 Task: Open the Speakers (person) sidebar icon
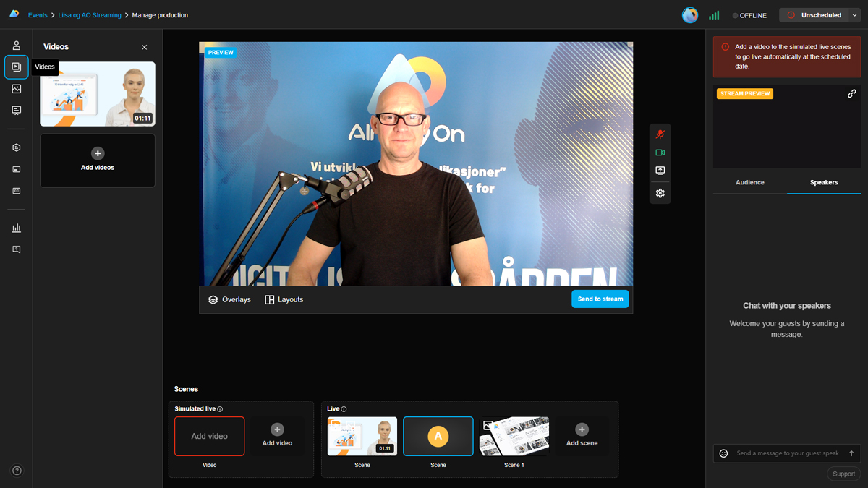click(17, 46)
